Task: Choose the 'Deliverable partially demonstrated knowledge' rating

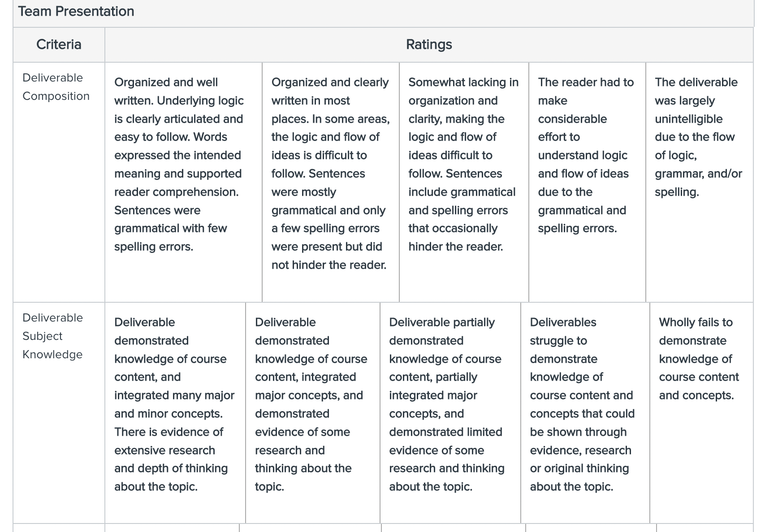Action: (450, 412)
